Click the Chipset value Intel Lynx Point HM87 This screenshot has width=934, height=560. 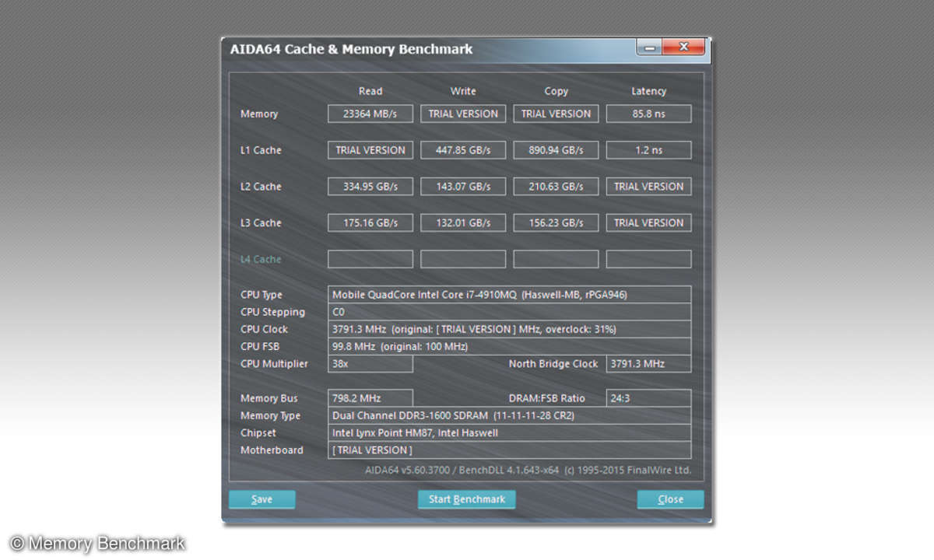tap(509, 432)
